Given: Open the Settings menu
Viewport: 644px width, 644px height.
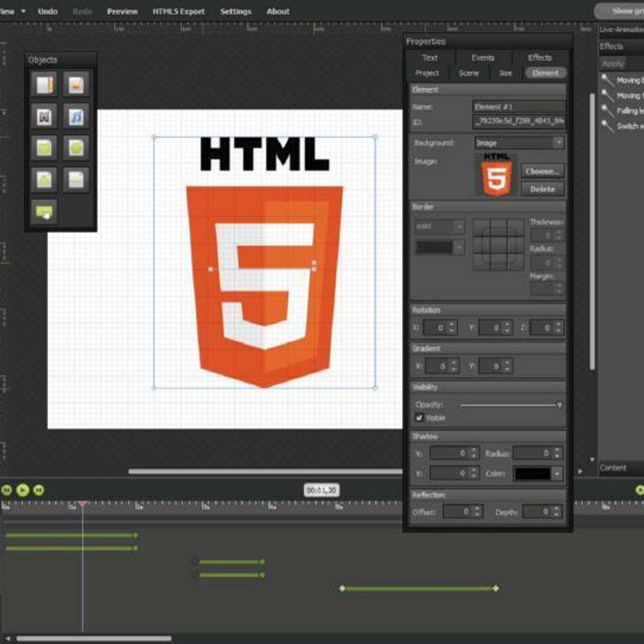Looking at the screenshot, I should coord(235,11).
